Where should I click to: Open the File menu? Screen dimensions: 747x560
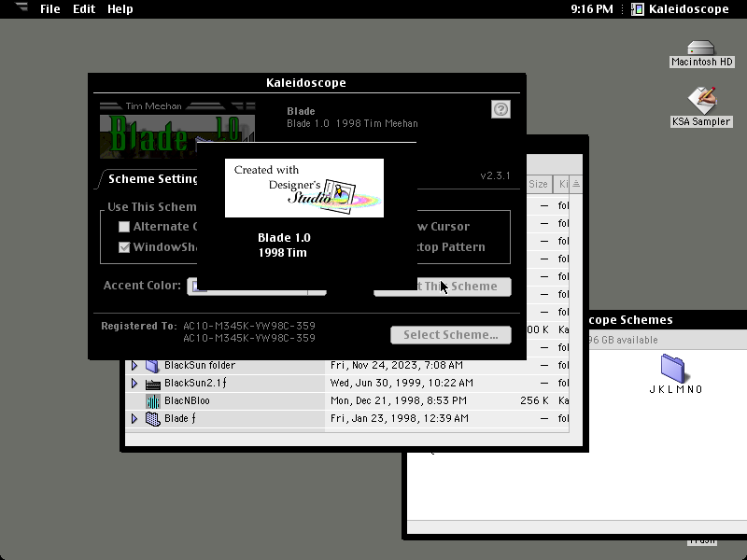tap(50, 9)
